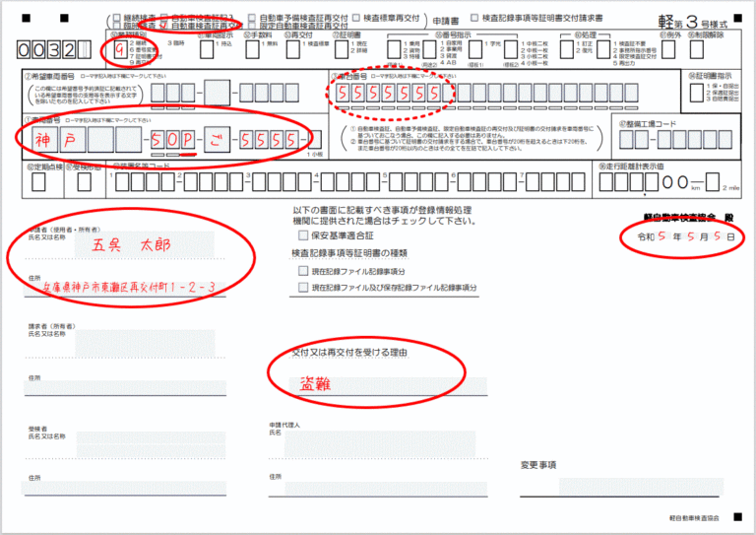Uncheck the 自動車検査証再交付 checkbox
This screenshot has height=535, width=756.
point(164,26)
